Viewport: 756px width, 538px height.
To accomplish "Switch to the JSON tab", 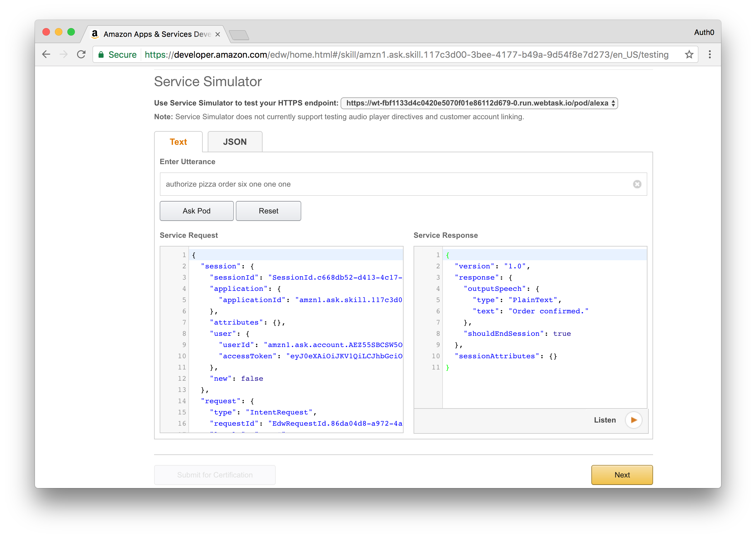I will (235, 142).
